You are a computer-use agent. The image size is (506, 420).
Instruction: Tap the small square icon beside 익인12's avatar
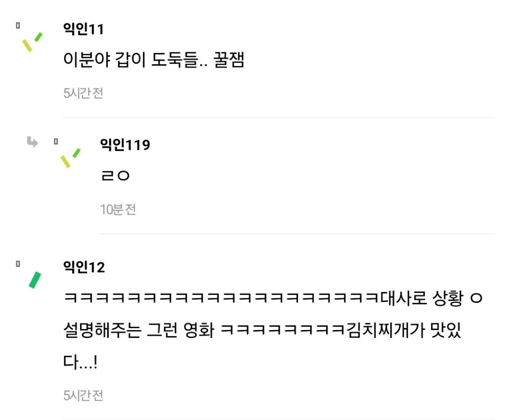coord(18,264)
